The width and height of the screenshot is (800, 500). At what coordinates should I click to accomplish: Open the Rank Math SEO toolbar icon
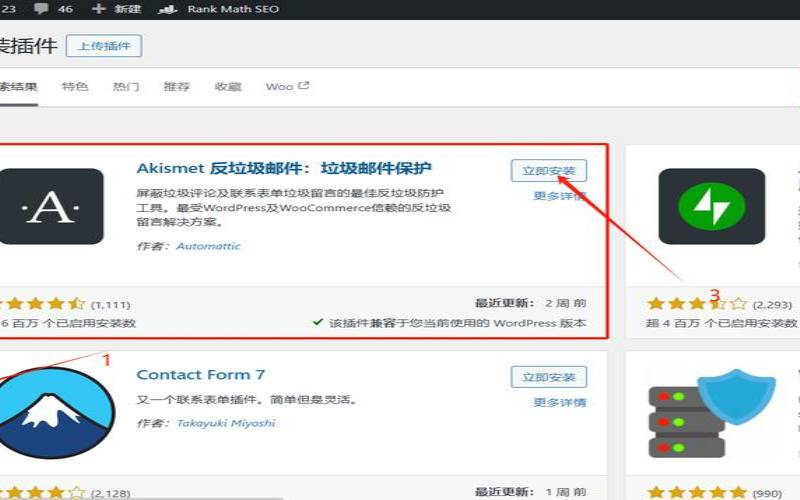coord(167,9)
